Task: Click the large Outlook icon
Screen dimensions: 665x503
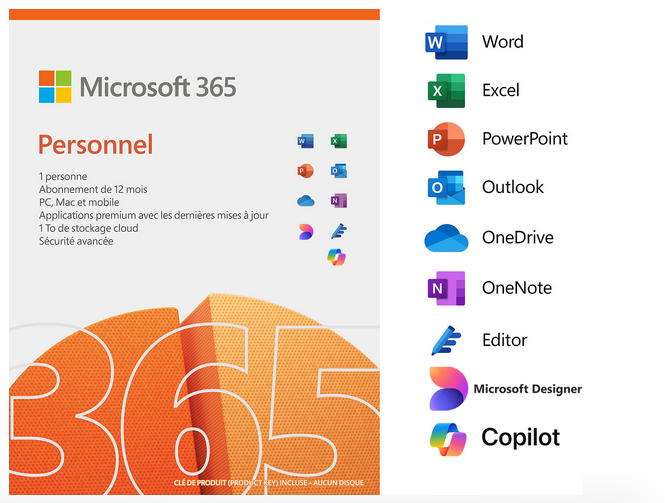Action: [x=445, y=187]
